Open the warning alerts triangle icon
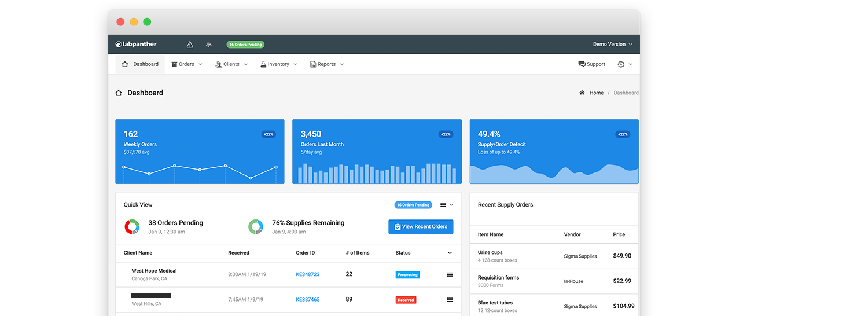The height and width of the screenshot is (316, 868). 190,45
